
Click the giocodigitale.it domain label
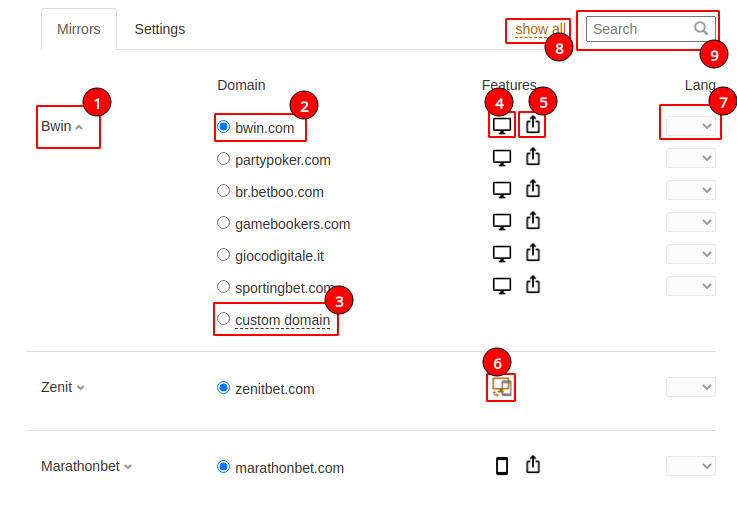tap(279, 256)
